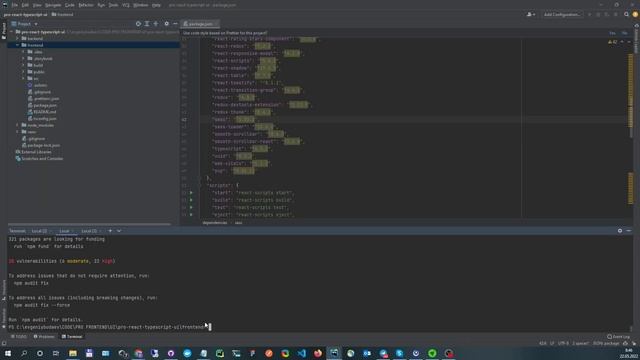640x360 pixels.
Task: Minimize the terminal panel
Action: 629,231
